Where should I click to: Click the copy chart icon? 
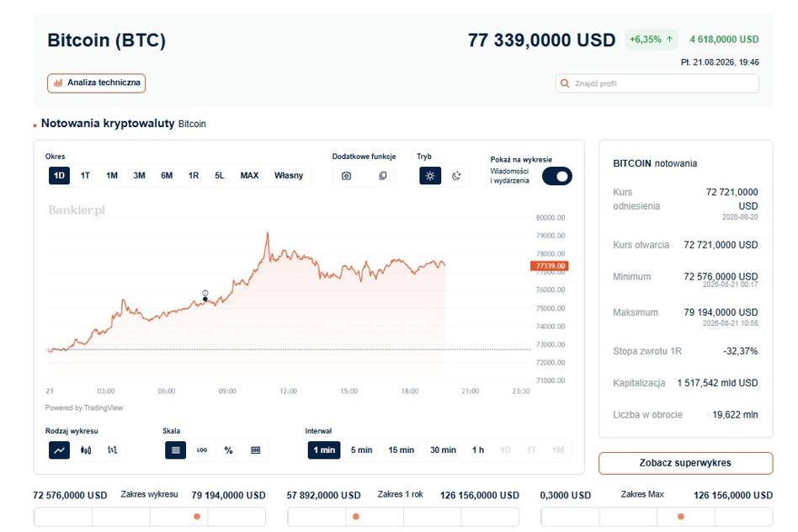[383, 176]
